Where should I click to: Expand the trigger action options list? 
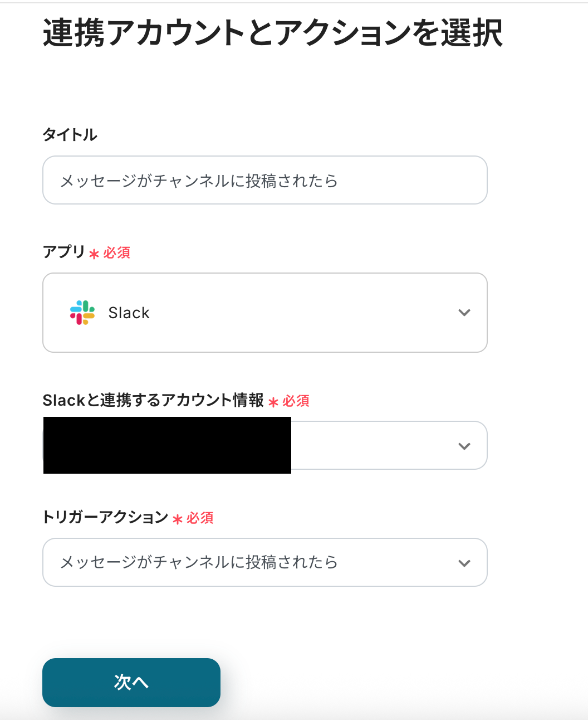click(265, 563)
